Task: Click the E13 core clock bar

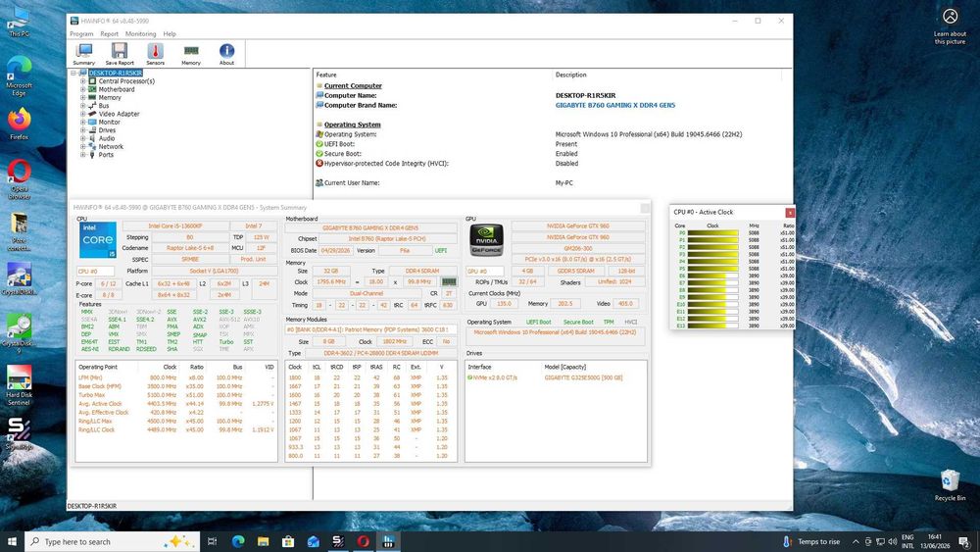Action: [713, 326]
